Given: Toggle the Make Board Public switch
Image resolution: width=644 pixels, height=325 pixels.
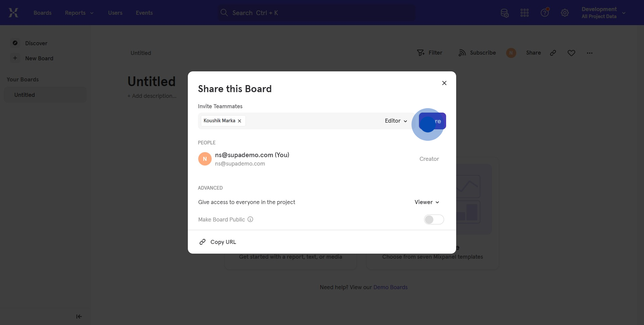Looking at the screenshot, I should [x=434, y=219].
